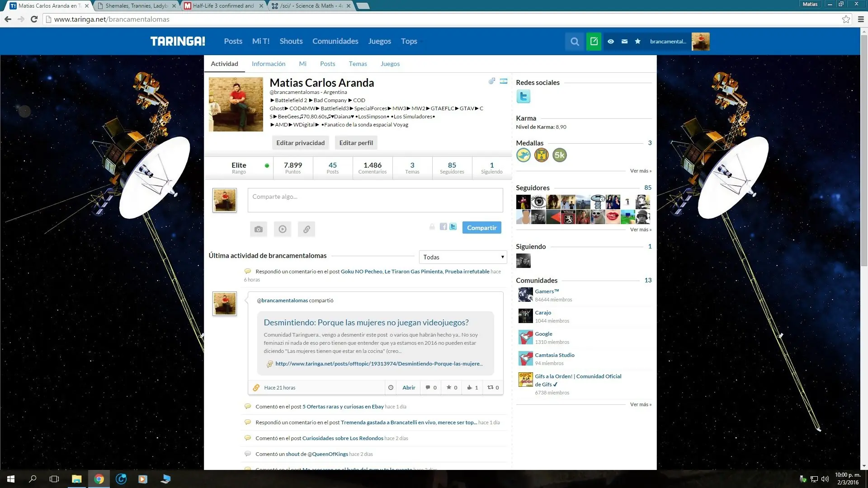The height and width of the screenshot is (488, 868).
Task: Attach a link with the chain icon
Action: (x=307, y=229)
